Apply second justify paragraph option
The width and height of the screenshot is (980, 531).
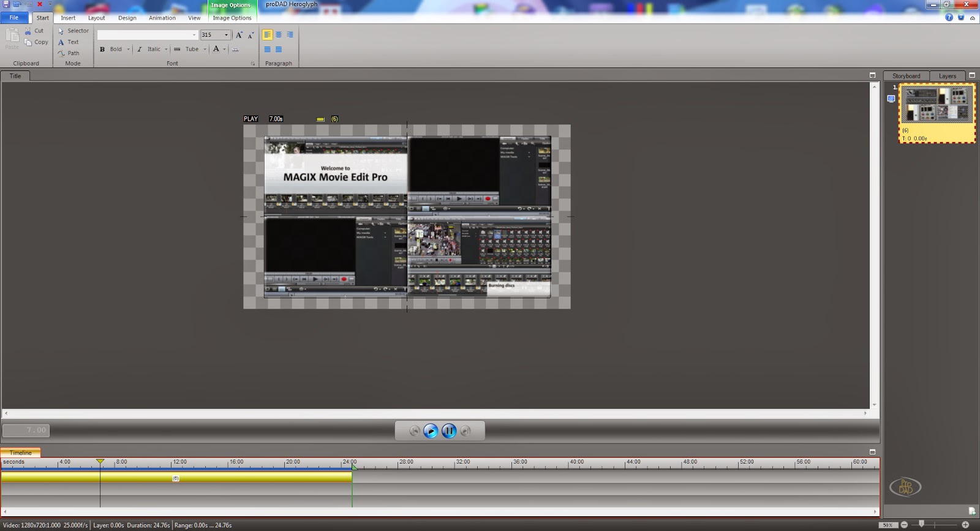(x=279, y=49)
